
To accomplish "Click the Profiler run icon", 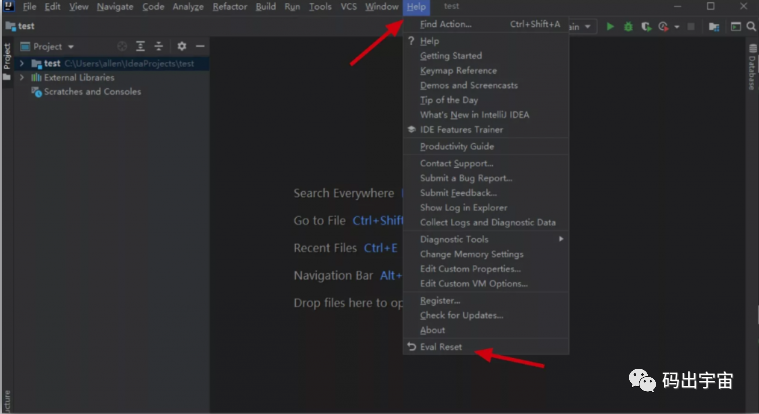I will point(664,27).
